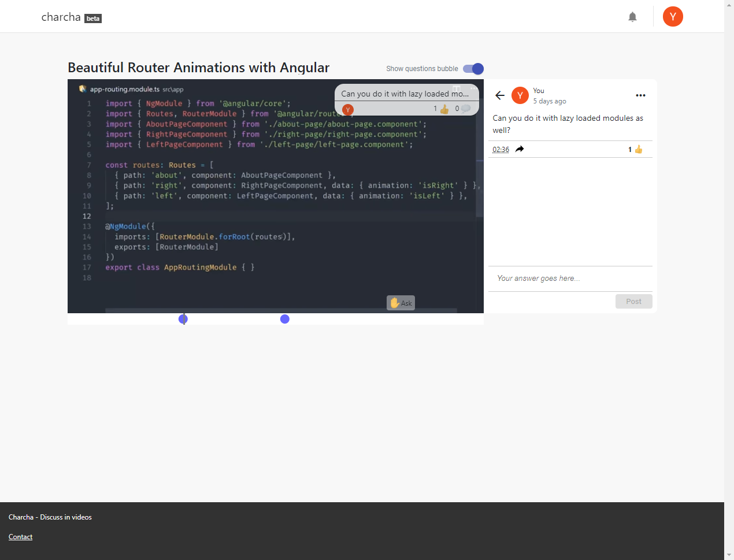
Task: Jump to the 02:36 timestamp
Action: [501, 150]
